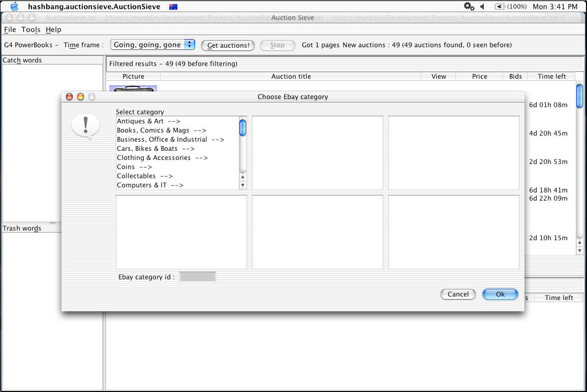Open the gear status menu icon

[x=469, y=7]
